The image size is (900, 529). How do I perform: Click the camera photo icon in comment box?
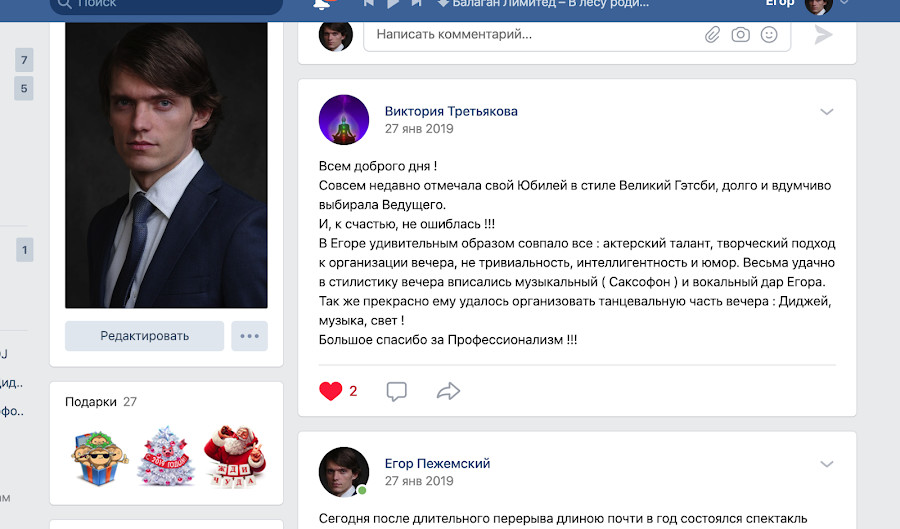point(740,35)
